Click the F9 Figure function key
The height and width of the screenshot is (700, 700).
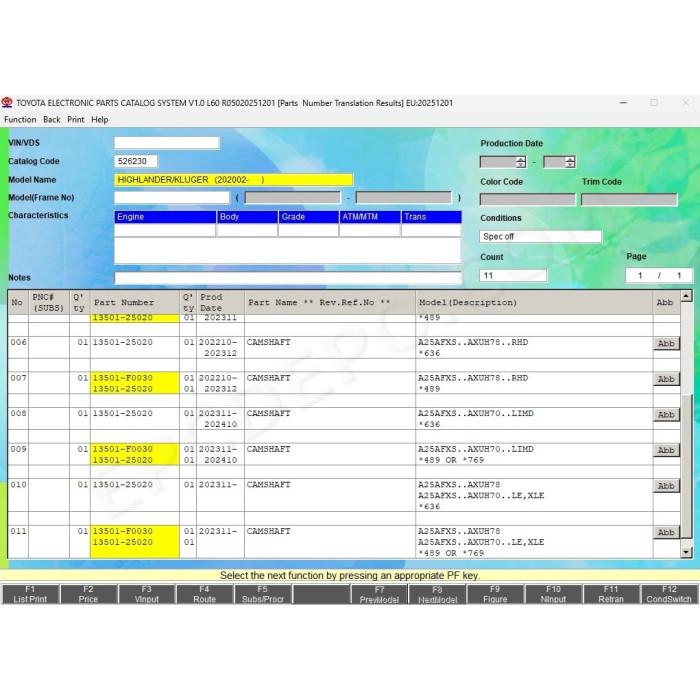click(495, 594)
